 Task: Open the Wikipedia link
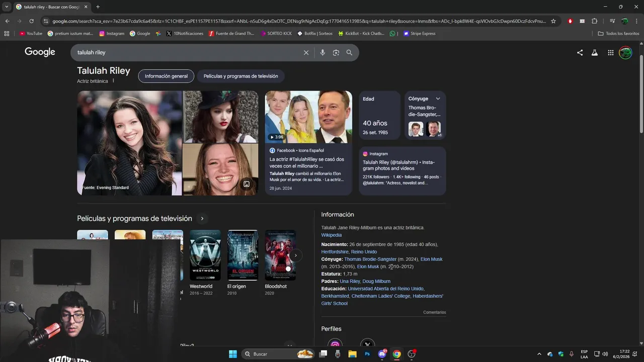[332, 235]
